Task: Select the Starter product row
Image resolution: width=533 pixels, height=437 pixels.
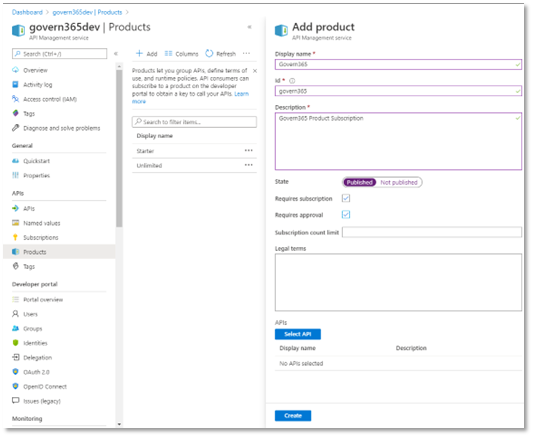Action: pos(194,151)
